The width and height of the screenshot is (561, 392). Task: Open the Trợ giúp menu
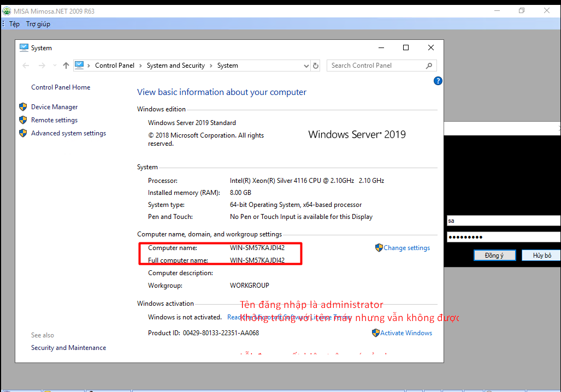pyautogui.click(x=38, y=24)
